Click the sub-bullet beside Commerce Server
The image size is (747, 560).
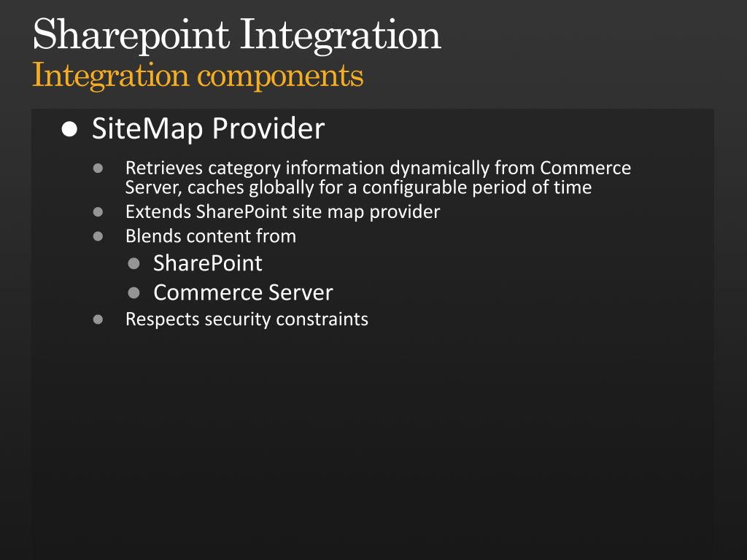pyautogui.click(x=133, y=293)
